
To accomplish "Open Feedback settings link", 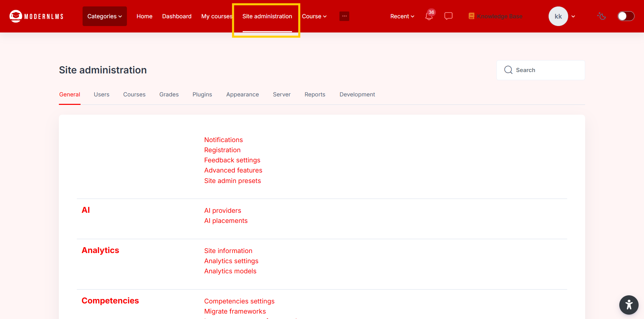I will coord(232,160).
